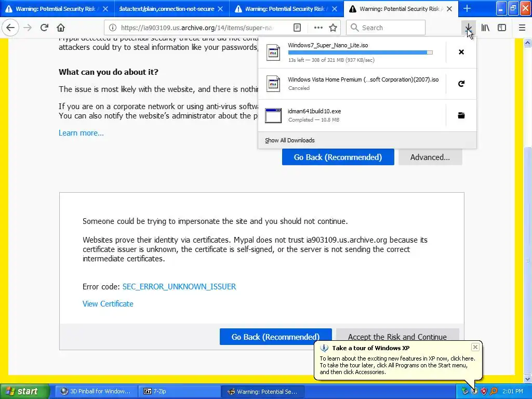The width and height of the screenshot is (532, 399).
Task: Click 'What can you do about it?' heading
Action: click(108, 72)
